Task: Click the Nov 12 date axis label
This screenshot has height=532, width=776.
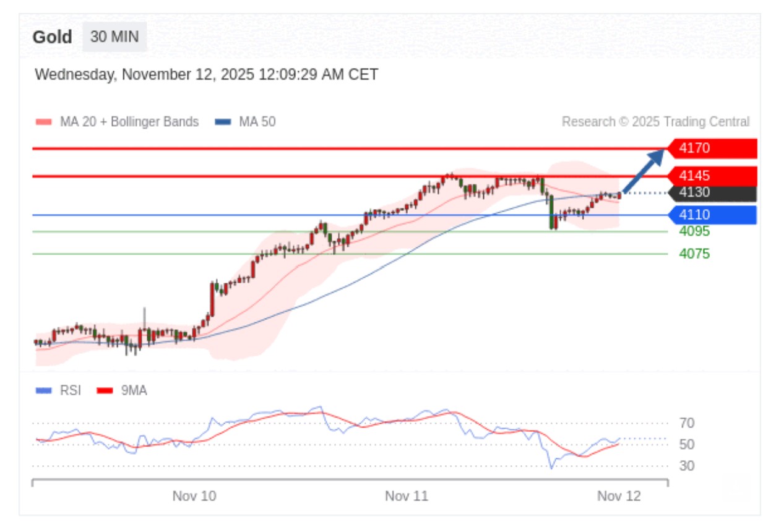Action: click(x=619, y=496)
